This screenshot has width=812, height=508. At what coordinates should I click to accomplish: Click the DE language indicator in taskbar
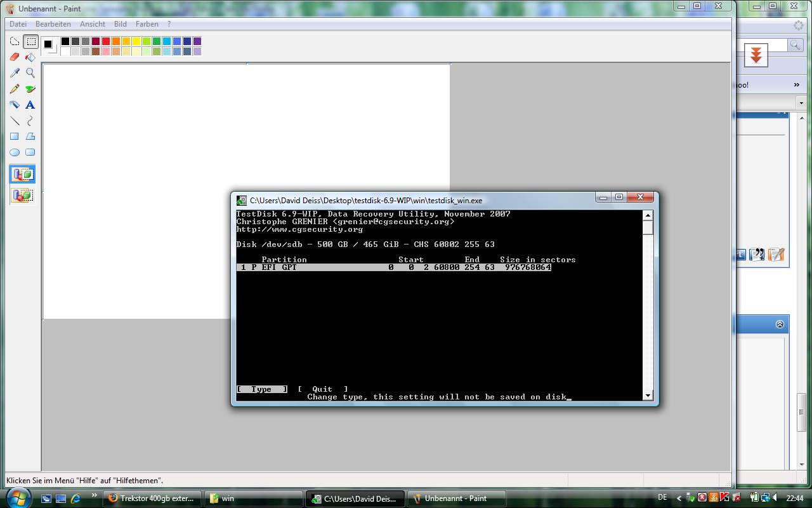point(662,497)
